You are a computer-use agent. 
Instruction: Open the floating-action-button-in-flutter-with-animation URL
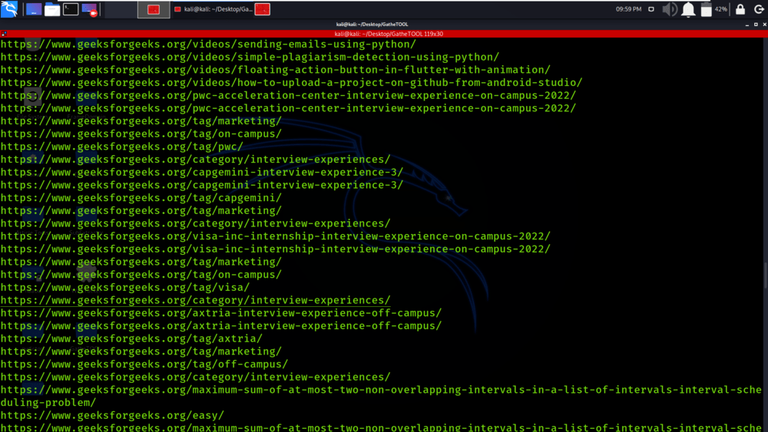tap(275, 70)
